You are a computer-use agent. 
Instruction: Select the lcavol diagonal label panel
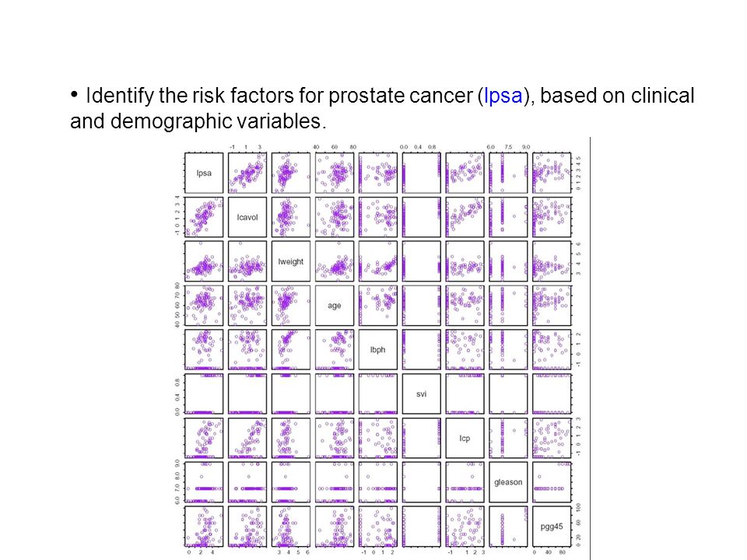(x=247, y=217)
